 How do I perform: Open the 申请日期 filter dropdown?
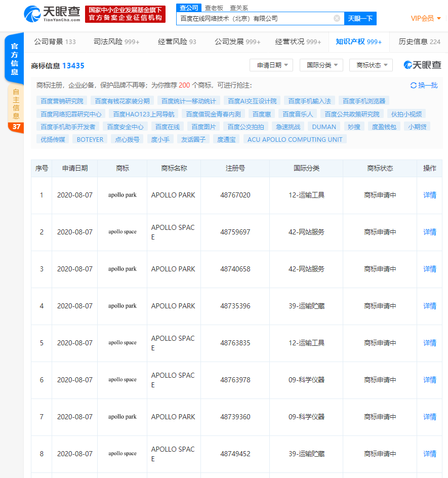[x=271, y=65]
